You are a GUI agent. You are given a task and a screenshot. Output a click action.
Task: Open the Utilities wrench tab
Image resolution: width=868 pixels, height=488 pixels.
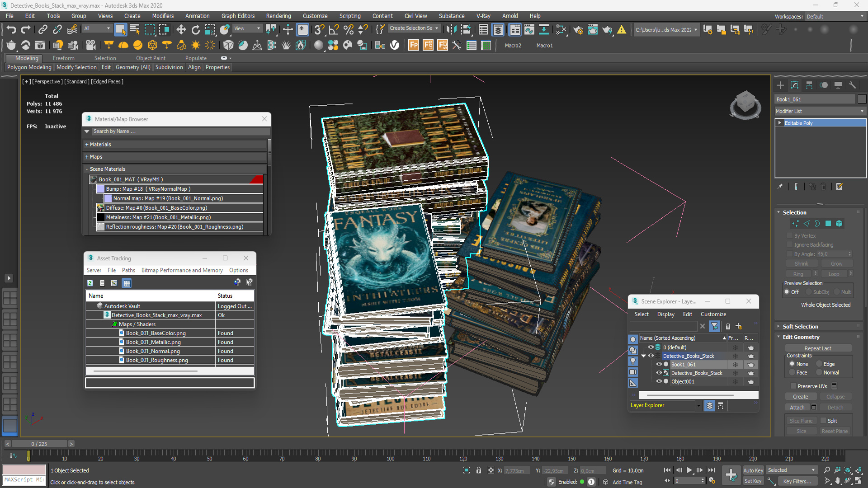[x=853, y=85]
